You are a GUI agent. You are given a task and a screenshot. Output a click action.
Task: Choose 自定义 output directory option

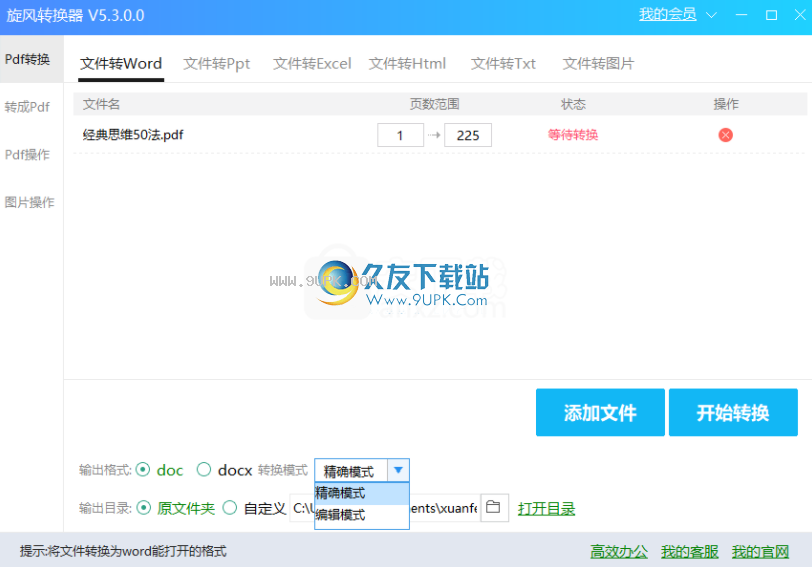(230, 508)
